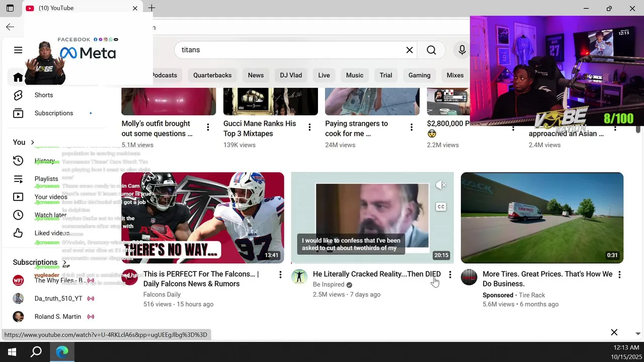Screen dimensions: 644x362
Task: Go back with browser back arrow
Action: pyautogui.click(x=10, y=27)
